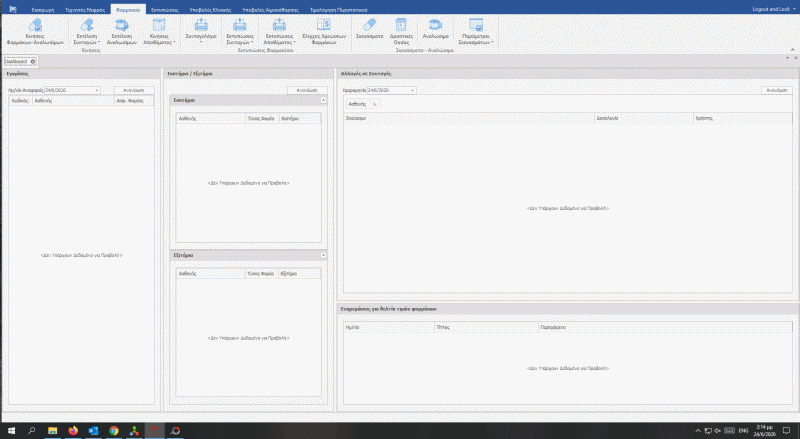
Task: Launch Firefox from the taskbar
Action: click(72, 430)
